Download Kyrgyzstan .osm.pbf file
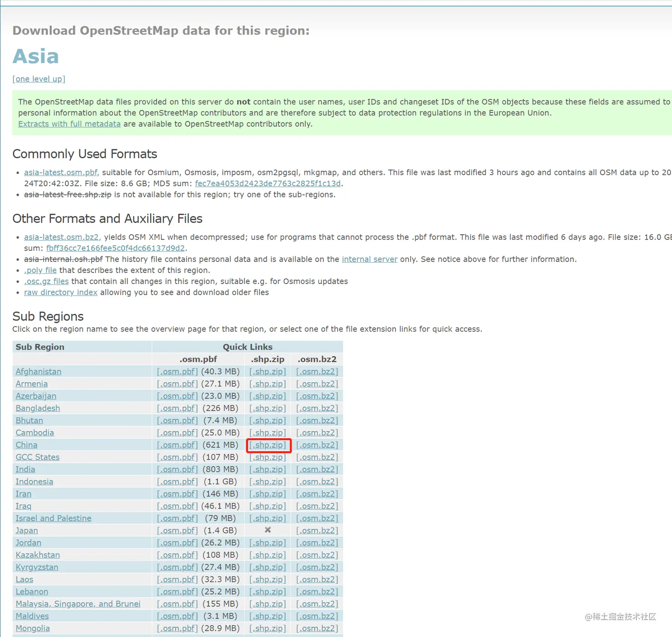This screenshot has width=672, height=637. (177, 567)
